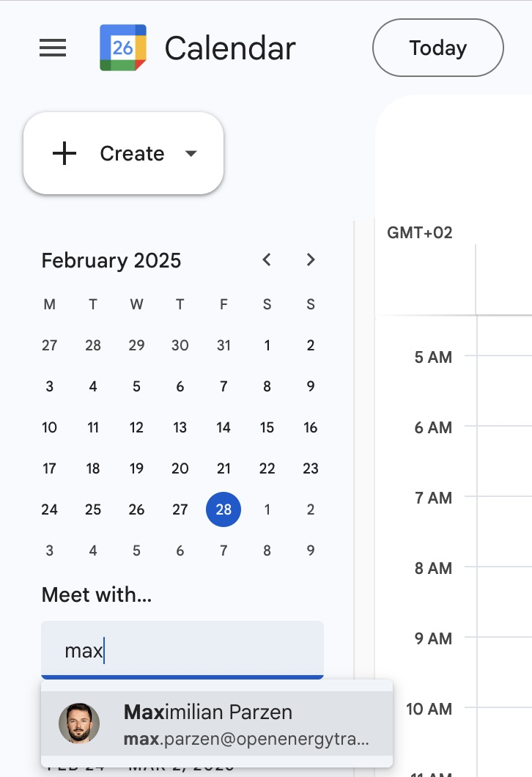Click the Google Calendar logo
The height and width of the screenshot is (777, 532).
click(x=122, y=48)
